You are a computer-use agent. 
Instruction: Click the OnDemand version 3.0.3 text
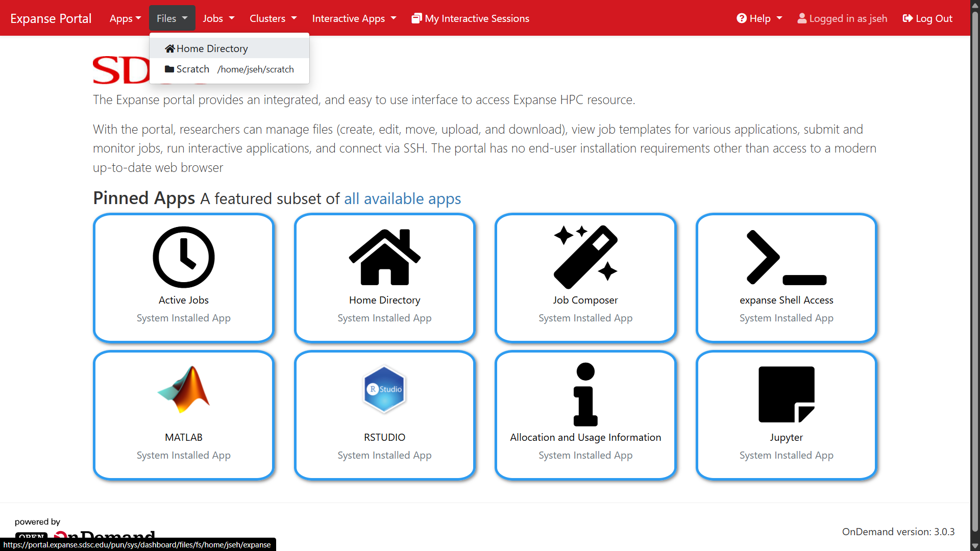coord(898,532)
